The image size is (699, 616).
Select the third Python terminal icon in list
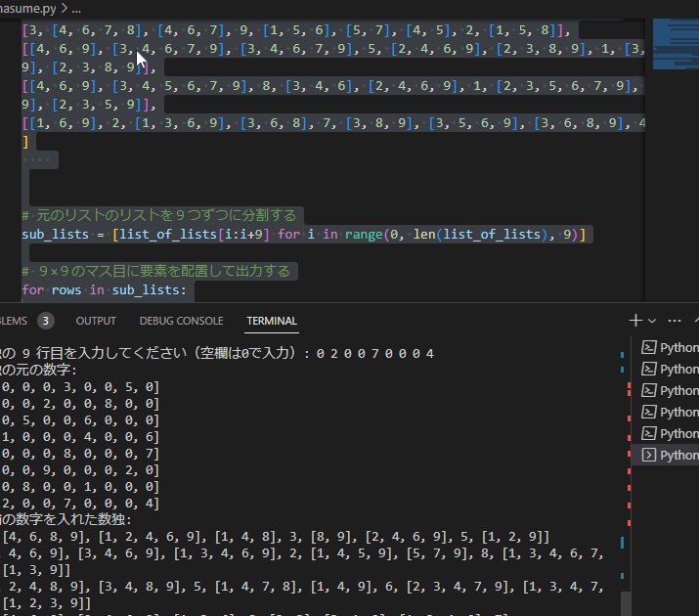pos(648,391)
